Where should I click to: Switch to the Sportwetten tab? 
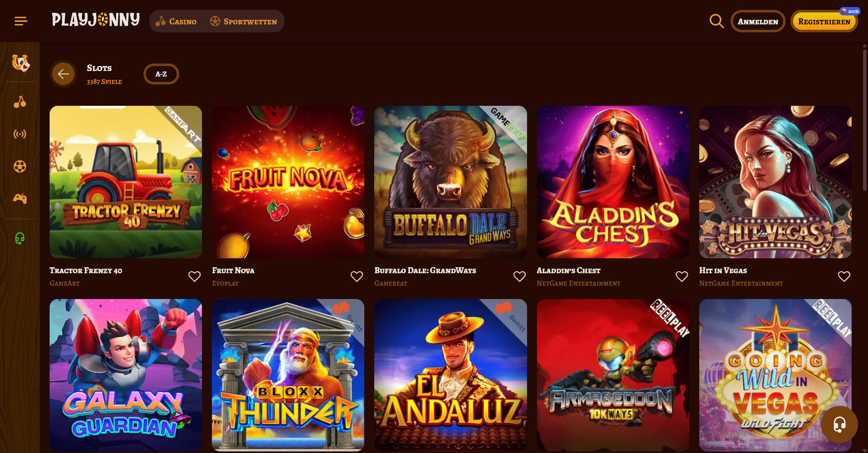click(x=244, y=21)
